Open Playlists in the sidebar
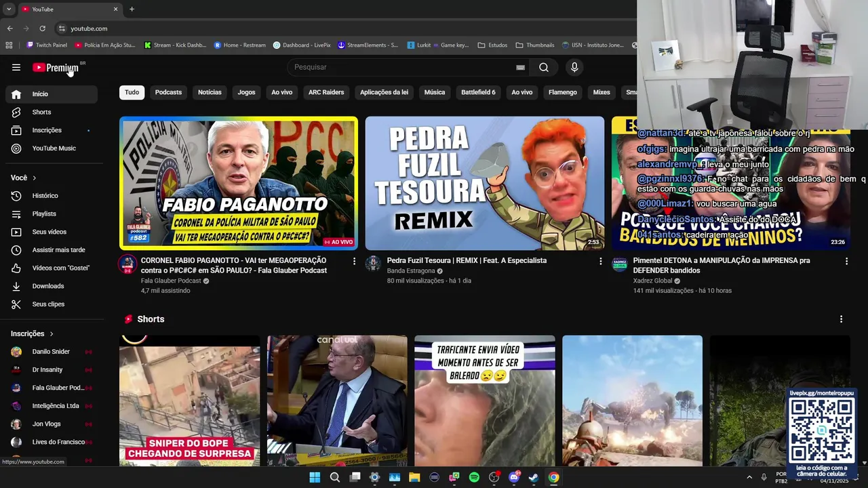Screen dimensions: 868x488 pos(52,213)
